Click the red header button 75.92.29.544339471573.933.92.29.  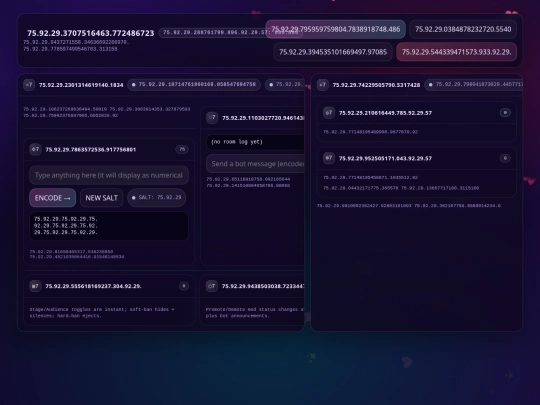(x=456, y=52)
